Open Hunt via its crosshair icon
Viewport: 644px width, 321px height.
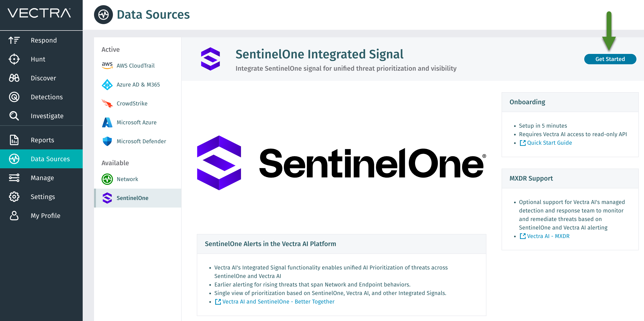point(14,59)
